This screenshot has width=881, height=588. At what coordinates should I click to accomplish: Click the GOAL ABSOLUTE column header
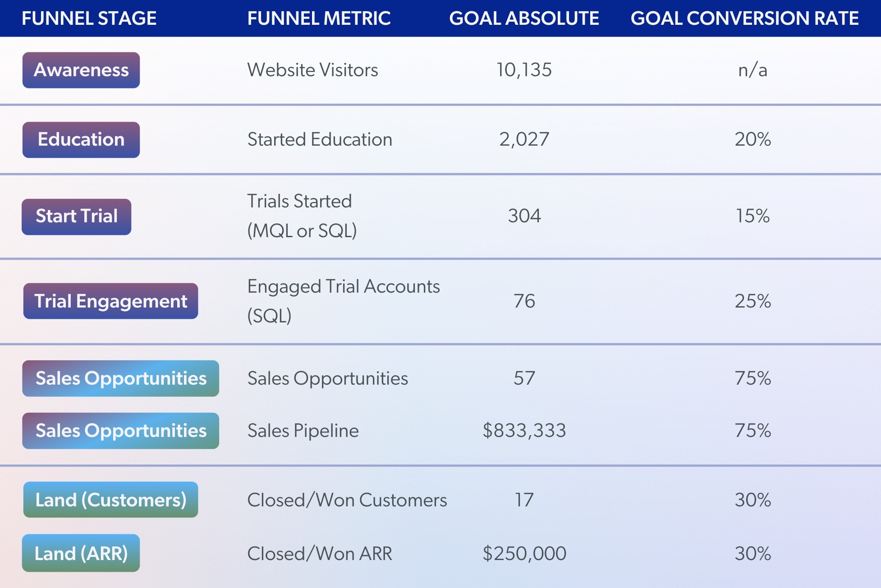[524, 18]
